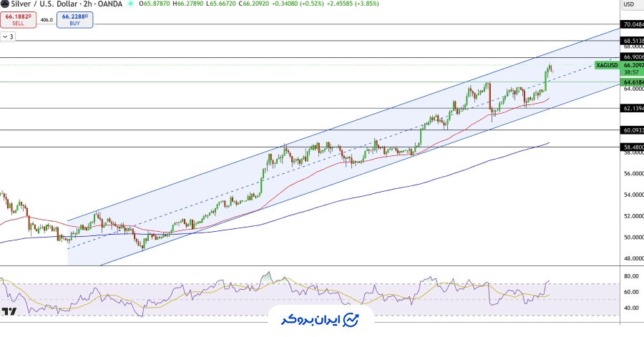Click the current price countdown 38:57 label
This screenshot has width=644, height=337.
tap(631, 72)
